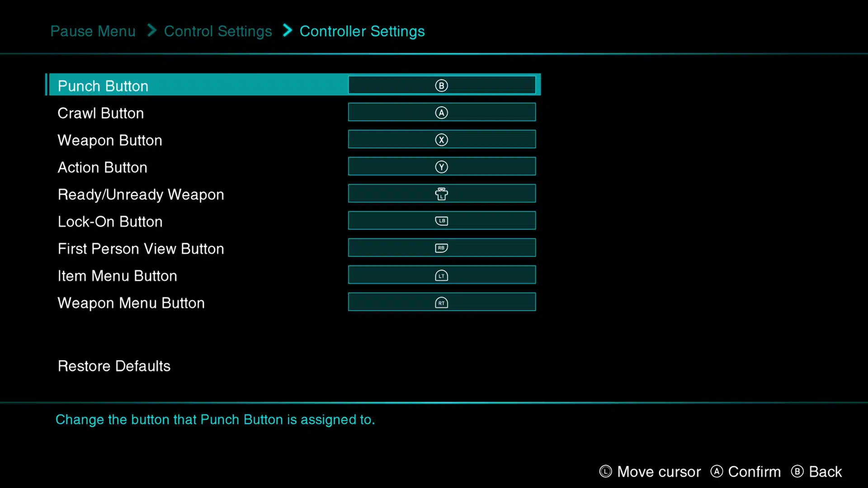Select the Item Menu LT icon

[x=441, y=275]
